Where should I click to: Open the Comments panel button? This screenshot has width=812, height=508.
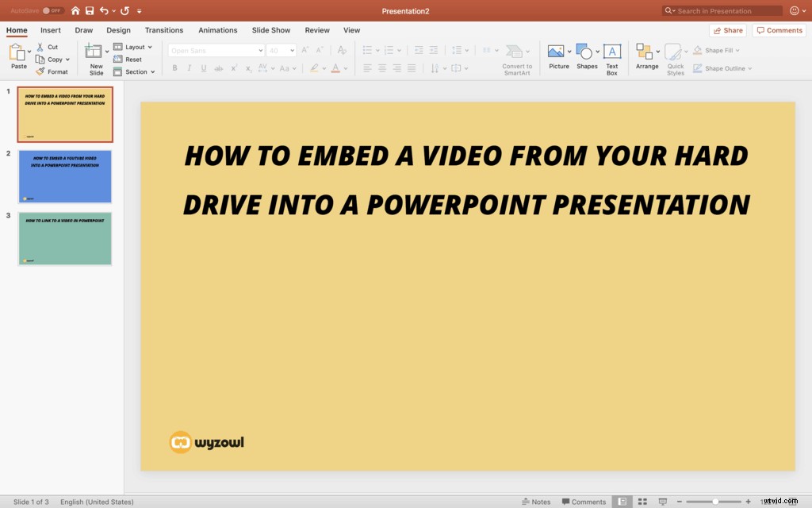click(x=779, y=29)
